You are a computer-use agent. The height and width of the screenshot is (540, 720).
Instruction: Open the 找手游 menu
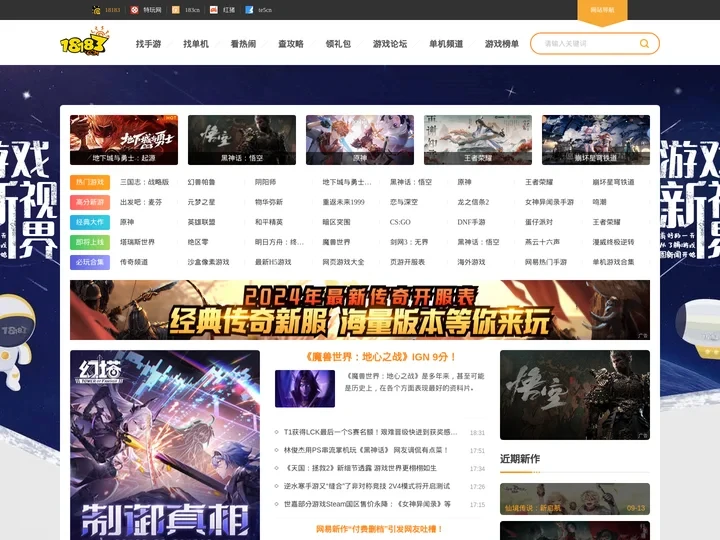(148, 44)
